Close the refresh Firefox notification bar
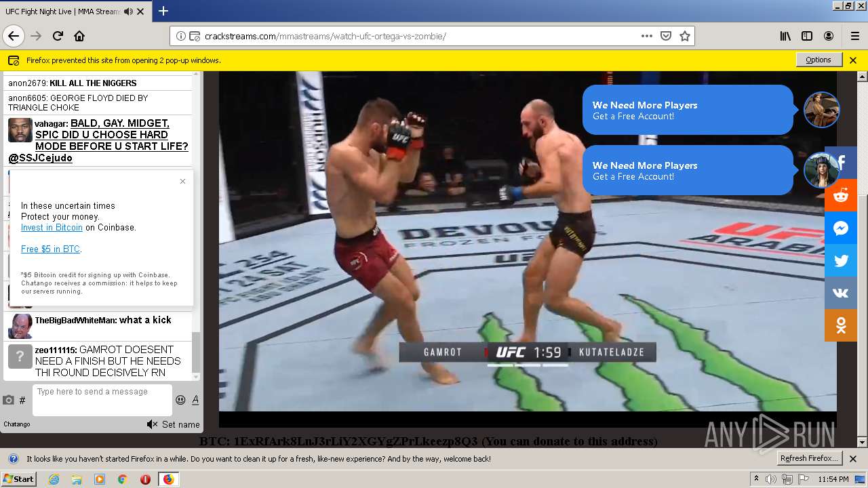The height and width of the screenshot is (488, 868). [x=853, y=459]
